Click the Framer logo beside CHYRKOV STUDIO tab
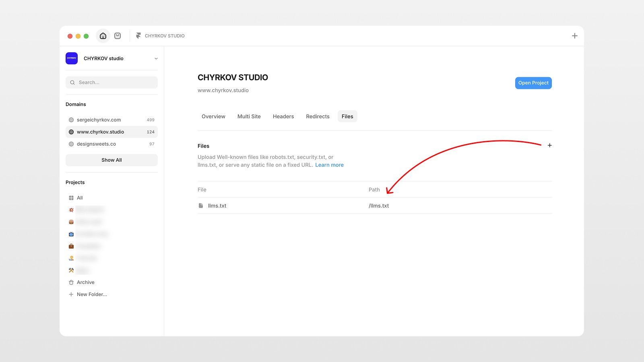Image resolution: width=644 pixels, height=362 pixels. 138,36
